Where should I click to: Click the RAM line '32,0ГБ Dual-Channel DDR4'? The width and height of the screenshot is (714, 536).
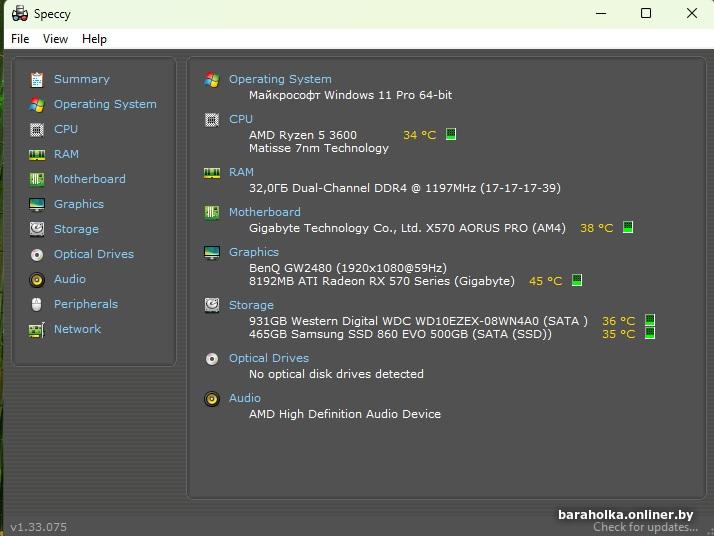pos(405,188)
